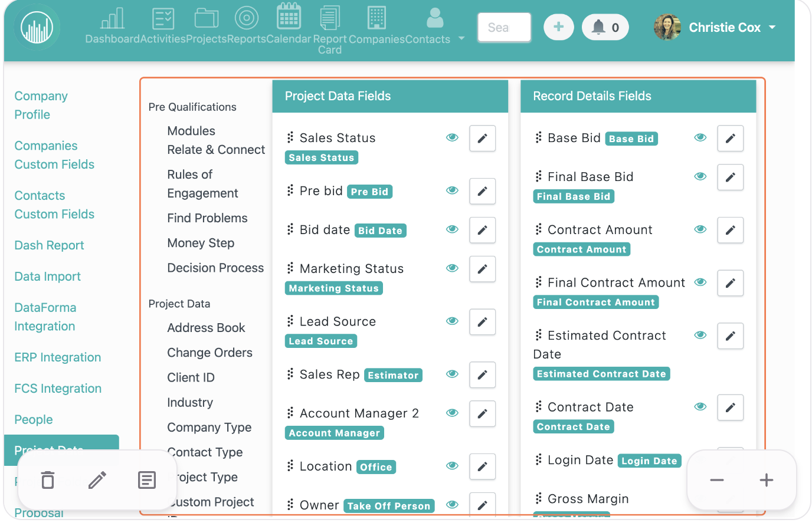This screenshot has width=812, height=526.
Task: Click the zoom out minus button
Action: (717, 480)
